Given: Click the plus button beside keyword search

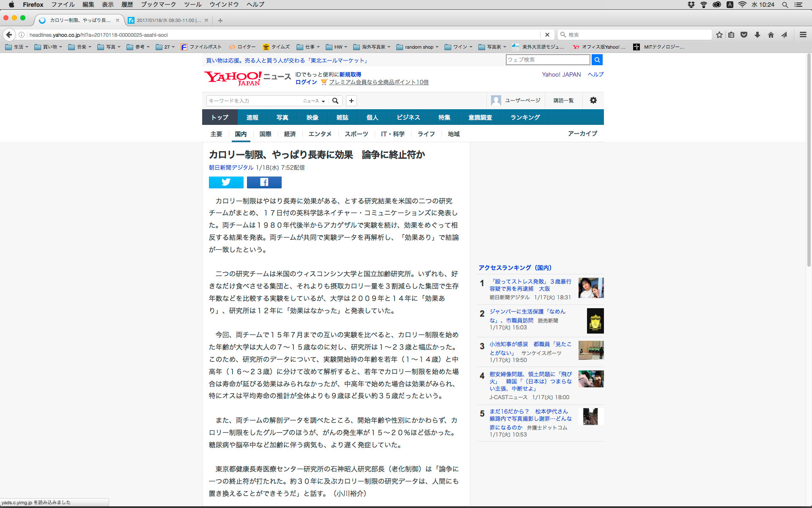Looking at the screenshot, I should (x=351, y=101).
